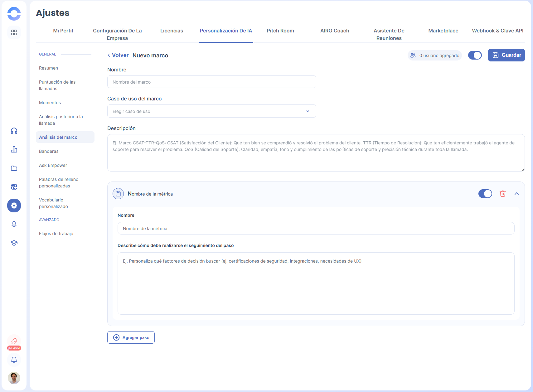Open the Marketplace tab
Viewport: 533px width, 392px height.
443,31
